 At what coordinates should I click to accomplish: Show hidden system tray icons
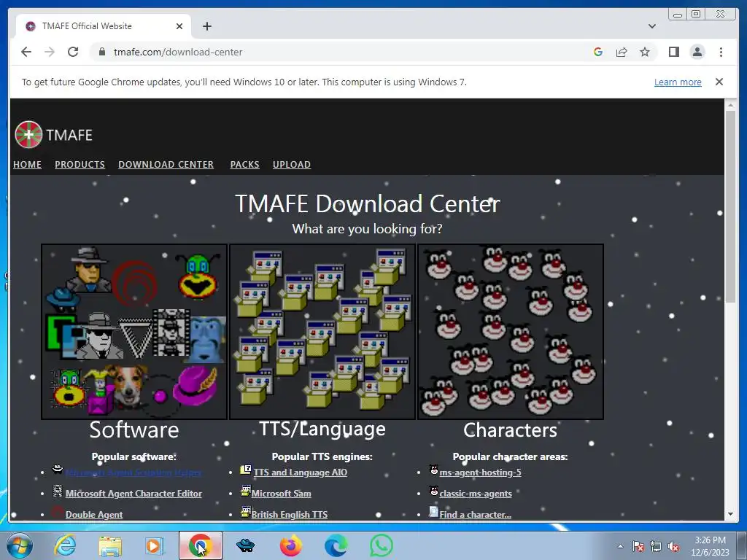tap(620, 546)
